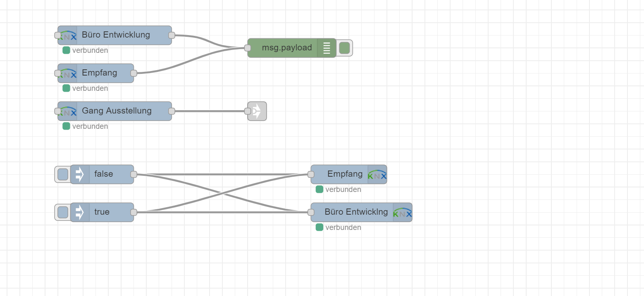644x296 pixels.
Task: Click the KNX icon on Büro Entwicklung input node
Action: tap(68, 36)
